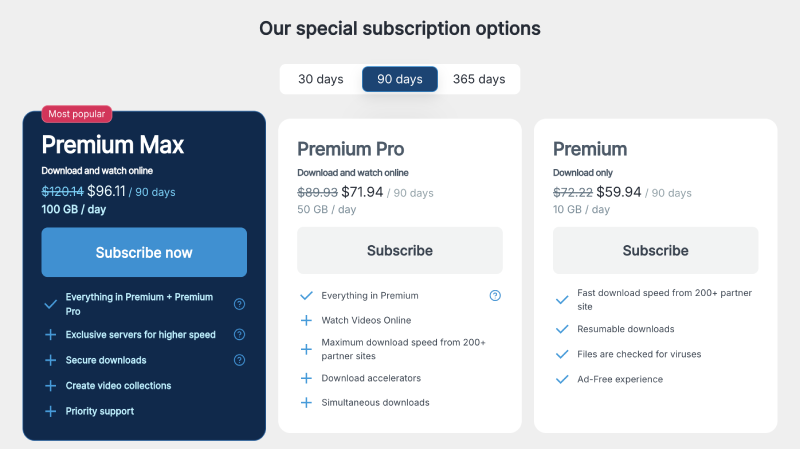Click checkmark next to Ad-Free experience

562,379
